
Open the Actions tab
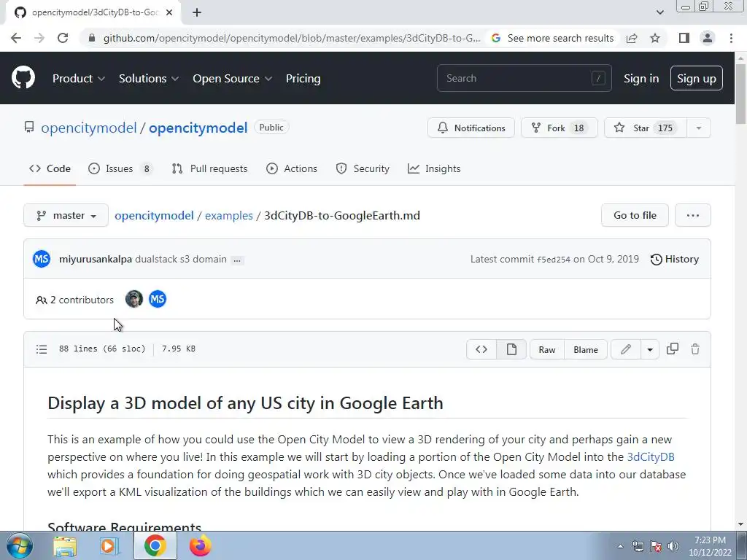[x=292, y=168]
